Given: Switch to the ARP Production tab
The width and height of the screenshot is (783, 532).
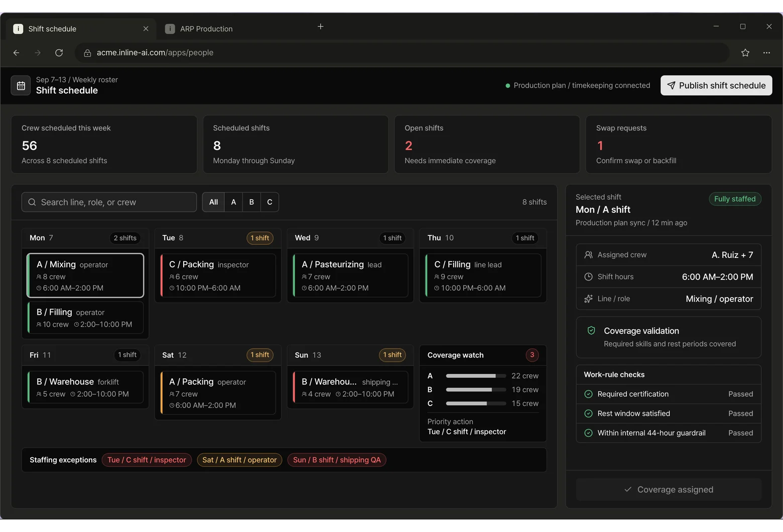Looking at the screenshot, I should click(x=206, y=29).
